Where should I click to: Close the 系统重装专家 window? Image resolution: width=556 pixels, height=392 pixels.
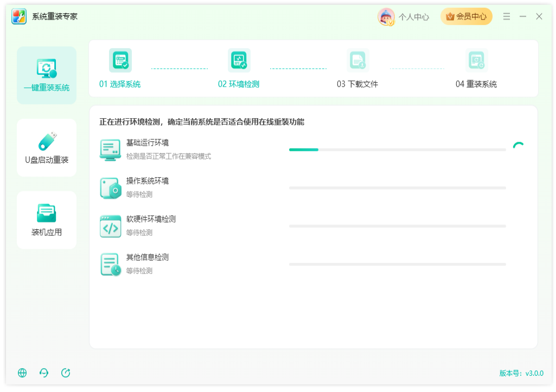[x=539, y=16]
